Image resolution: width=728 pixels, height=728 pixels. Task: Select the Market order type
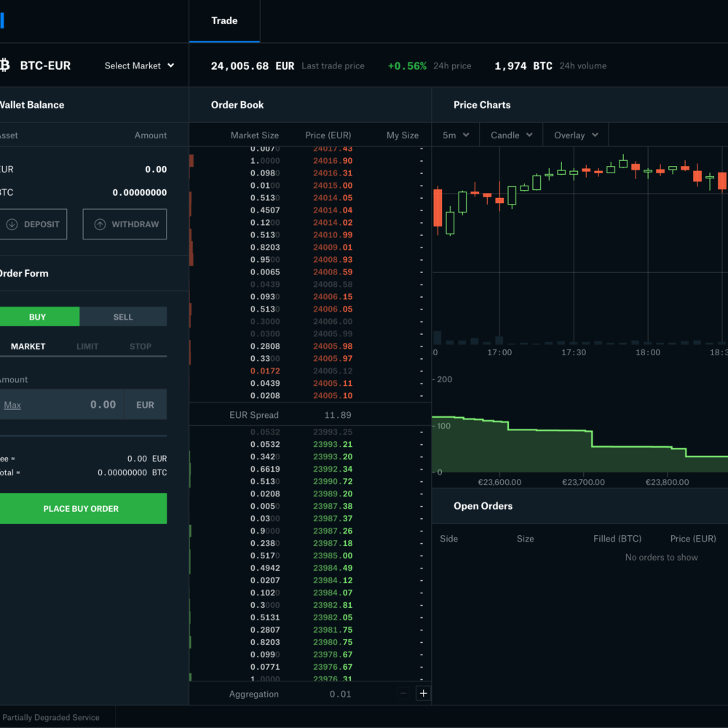tap(28, 347)
